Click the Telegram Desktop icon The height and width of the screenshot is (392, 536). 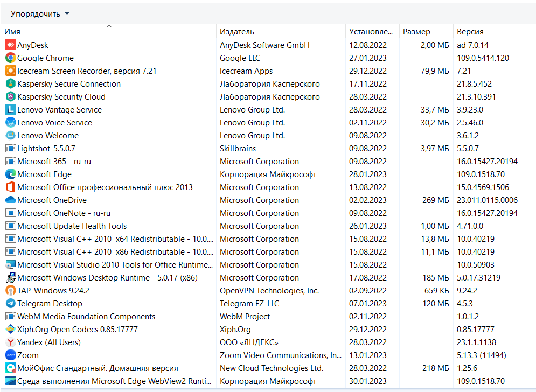[11, 304]
